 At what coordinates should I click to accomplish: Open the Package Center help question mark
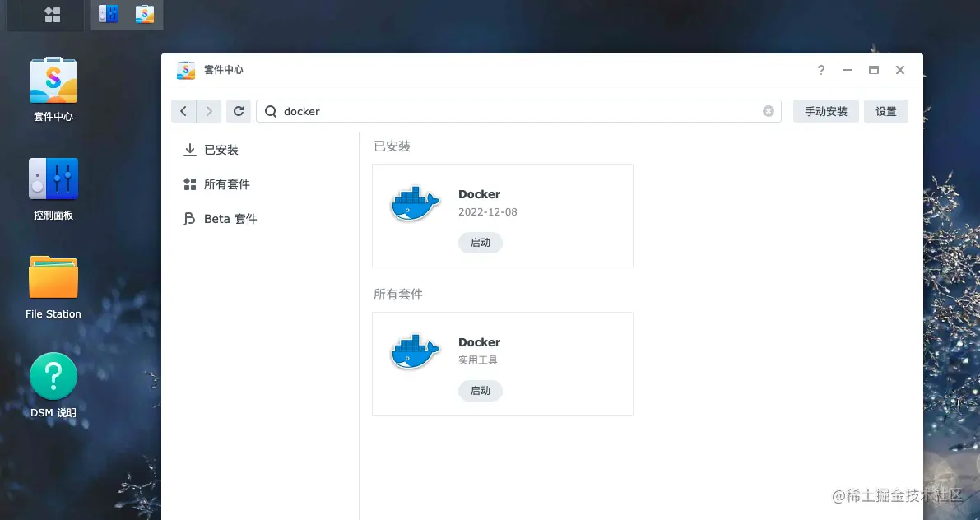click(821, 70)
